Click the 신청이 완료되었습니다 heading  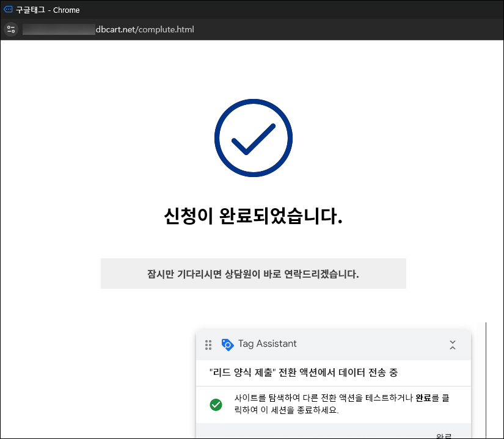tap(253, 216)
